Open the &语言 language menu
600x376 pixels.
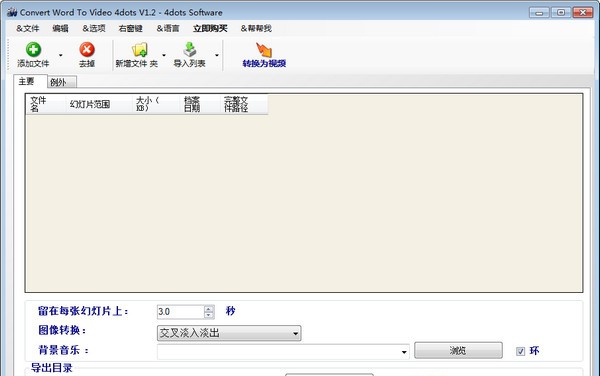pos(168,28)
